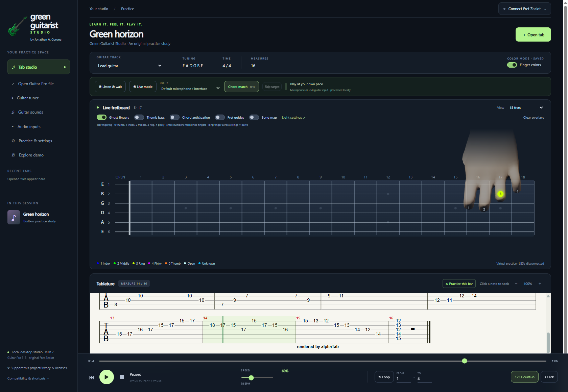
Task: Select Listen & wait mode
Action: point(110,87)
